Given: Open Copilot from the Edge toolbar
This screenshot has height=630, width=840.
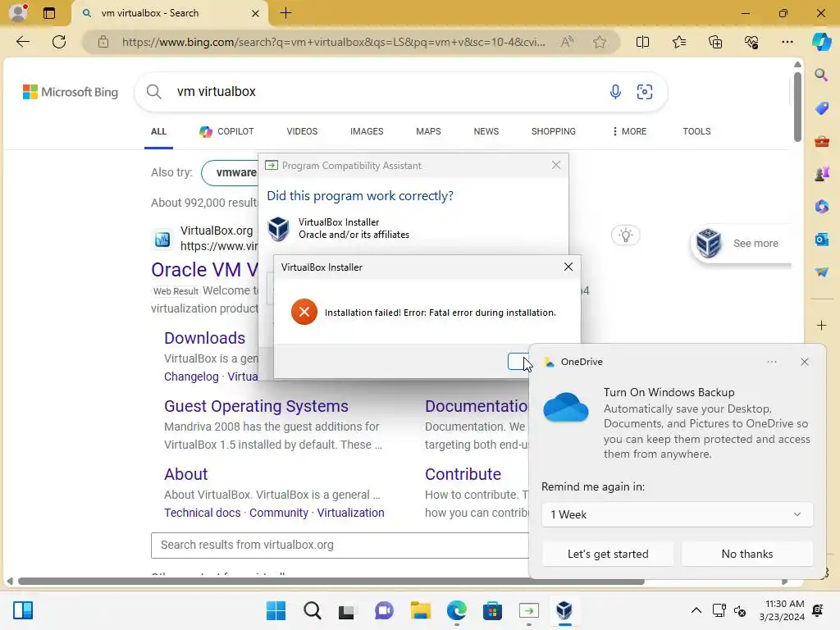Looking at the screenshot, I should 821,42.
